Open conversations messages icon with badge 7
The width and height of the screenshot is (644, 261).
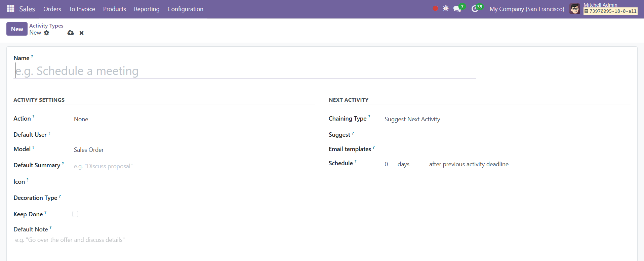(x=459, y=8)
